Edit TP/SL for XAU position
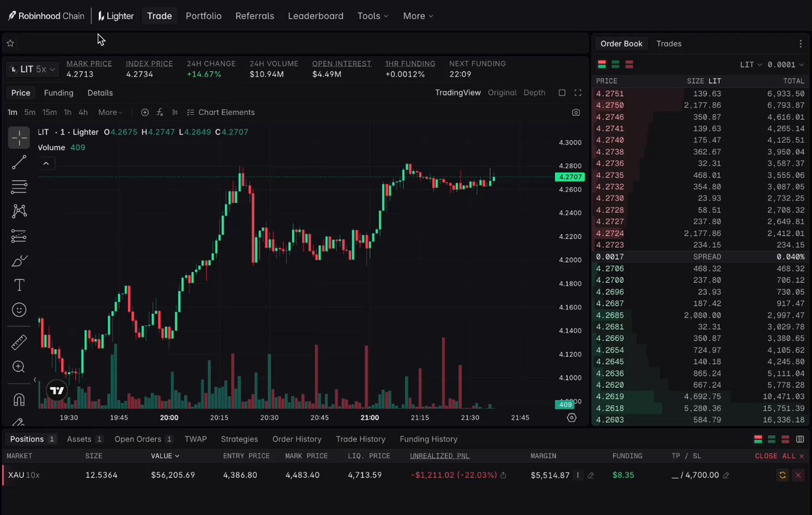812x515 pixels. click(726, 475)
